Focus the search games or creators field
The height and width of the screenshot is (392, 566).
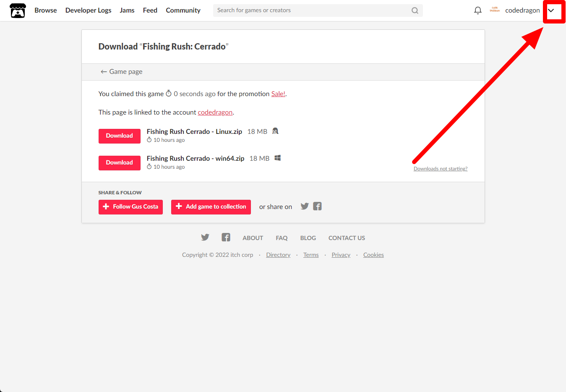pos(318,10)
